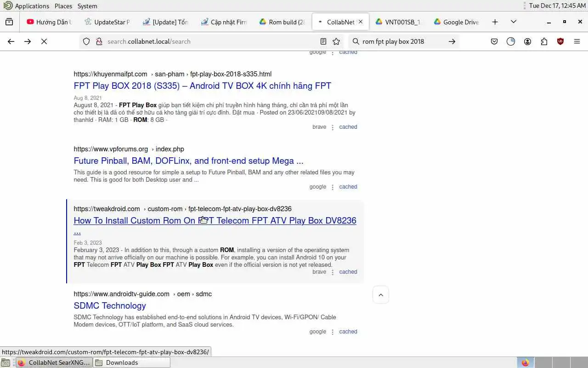Switch to the [Update] Tổn tab
The image size is (588, 368).
[x=165, y=22]
